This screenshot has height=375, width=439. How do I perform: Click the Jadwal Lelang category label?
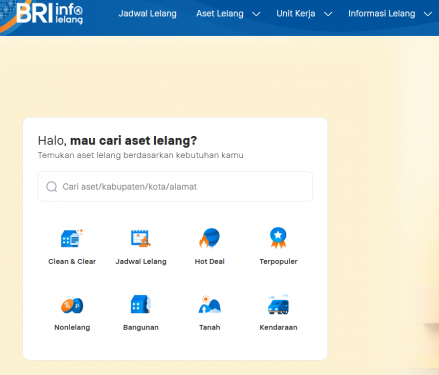[141, 262]
